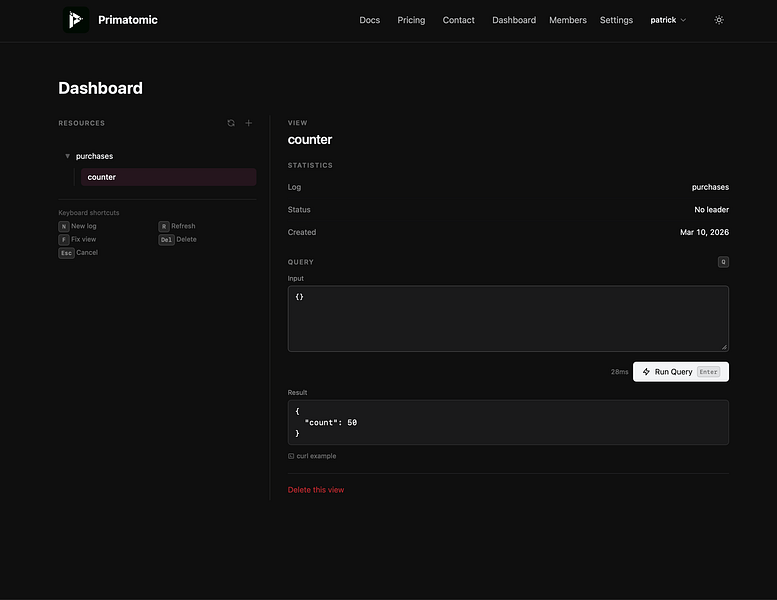777x600 pixels.
Task: Navigate to the Members section
Action: point(567,20)
